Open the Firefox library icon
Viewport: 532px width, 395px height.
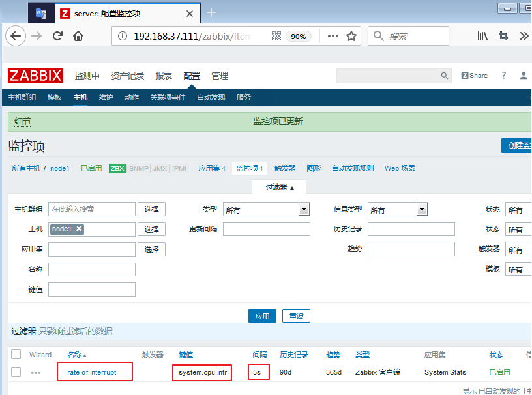pyautogui.click(x=482, y=37)
